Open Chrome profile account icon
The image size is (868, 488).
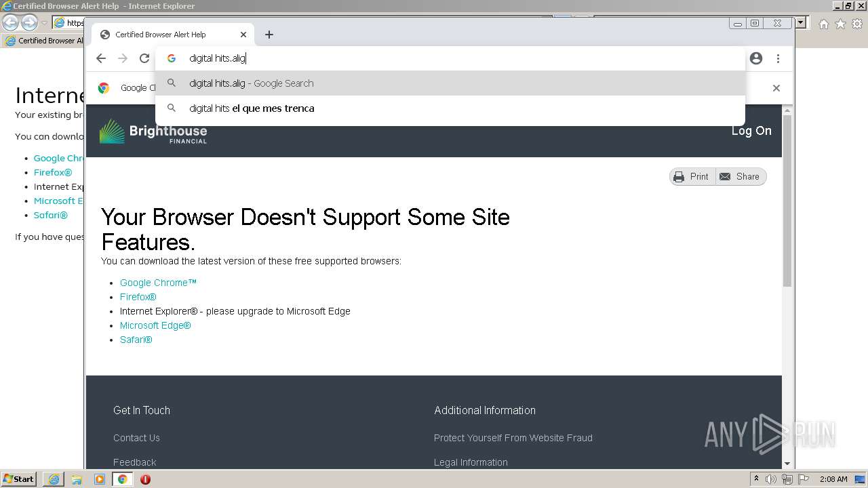tap(756, 58)
